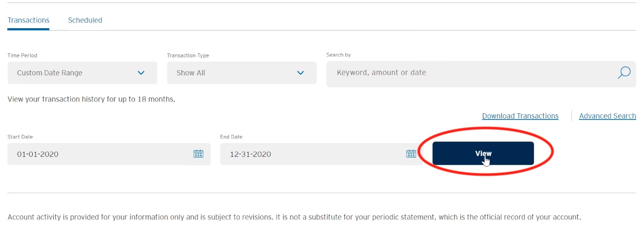Open the End Date calendar picker icon

coord(411,154)
